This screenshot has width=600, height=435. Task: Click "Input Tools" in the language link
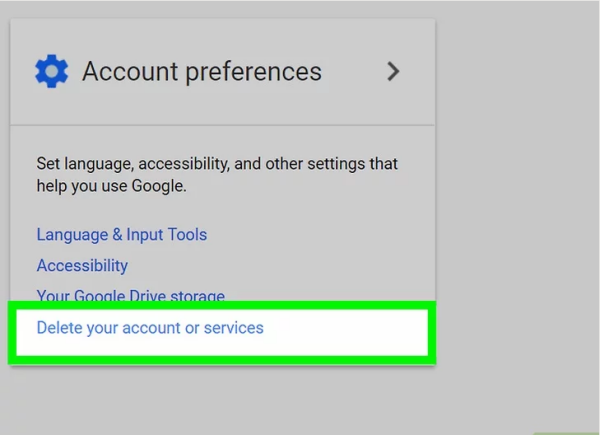166,235
